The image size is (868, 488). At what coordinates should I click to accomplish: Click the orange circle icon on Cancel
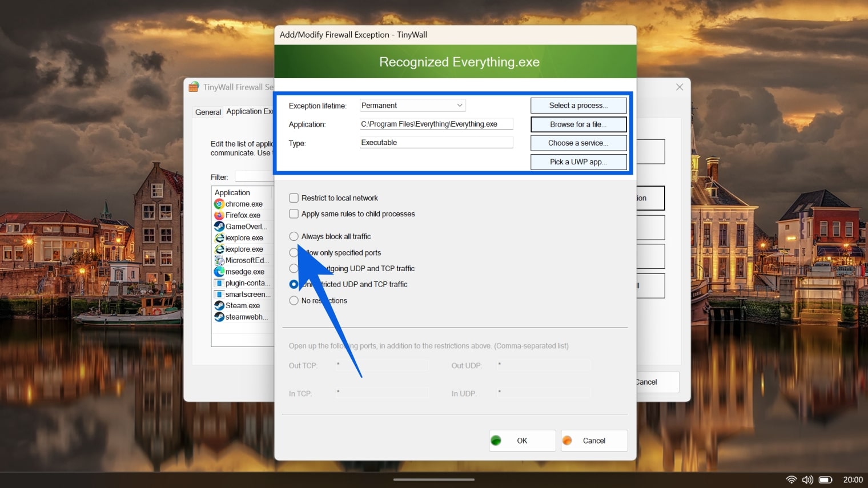click(x=567, y=441)
